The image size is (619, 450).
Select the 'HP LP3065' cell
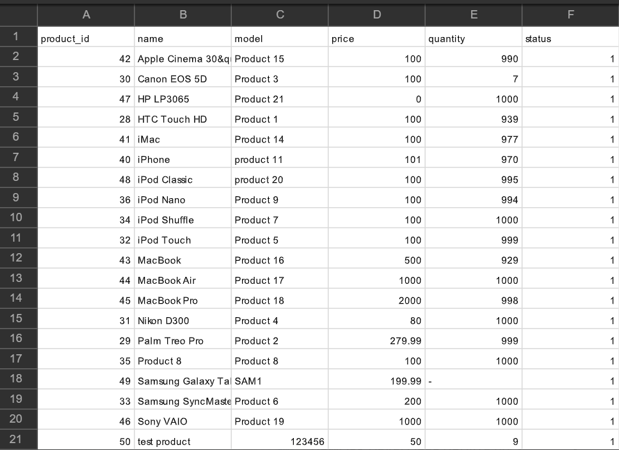click(183, 97)
